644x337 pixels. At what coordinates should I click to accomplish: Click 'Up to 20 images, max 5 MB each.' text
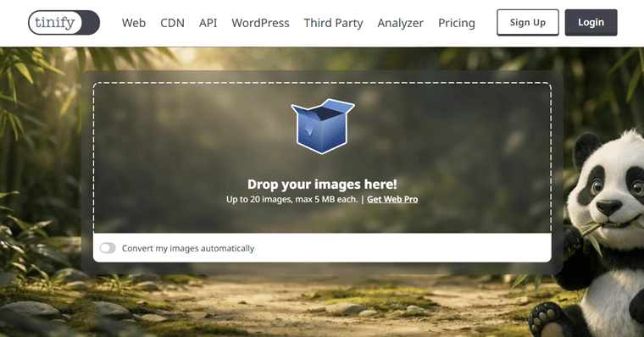[292, 200]
